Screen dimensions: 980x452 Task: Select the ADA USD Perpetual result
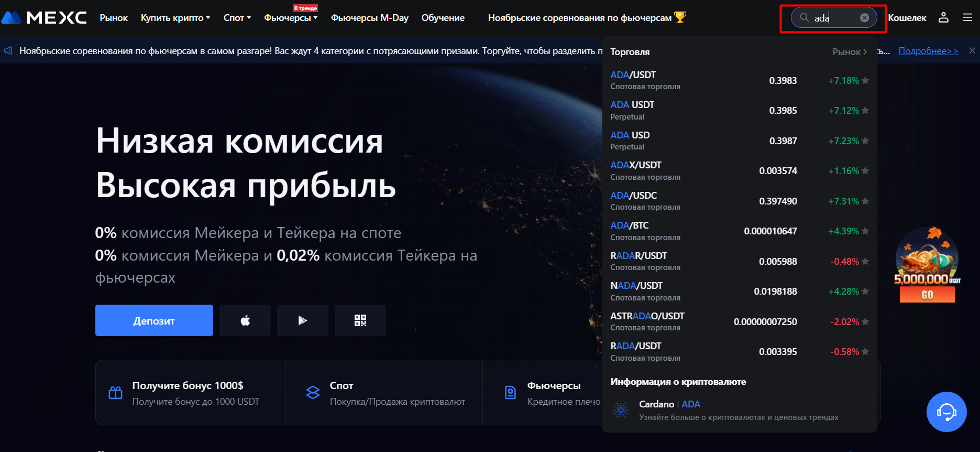point(740,141)
